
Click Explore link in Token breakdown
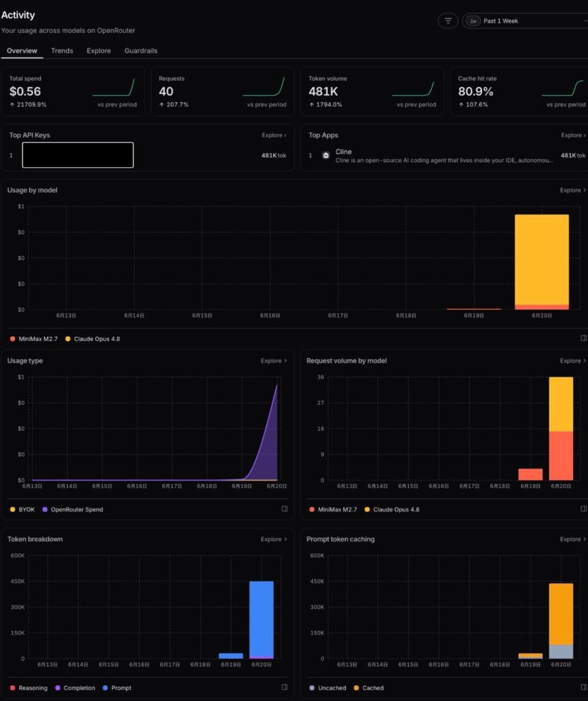point(274,539)
